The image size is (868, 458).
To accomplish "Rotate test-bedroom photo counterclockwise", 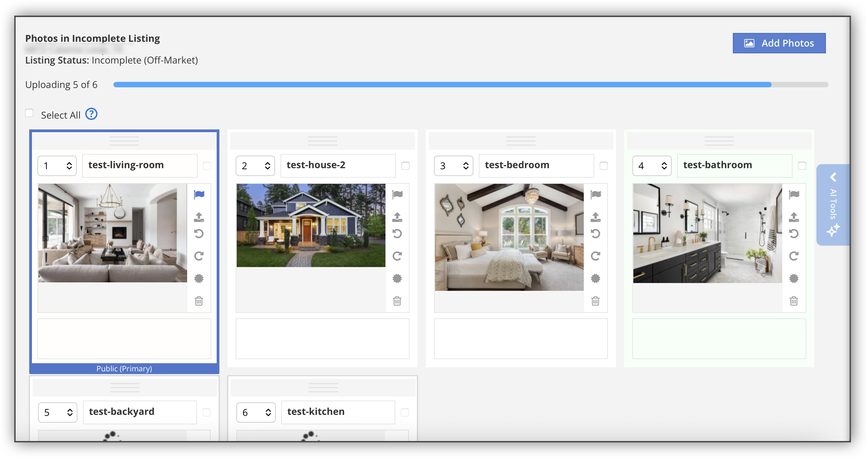I will tap(595, 233).
